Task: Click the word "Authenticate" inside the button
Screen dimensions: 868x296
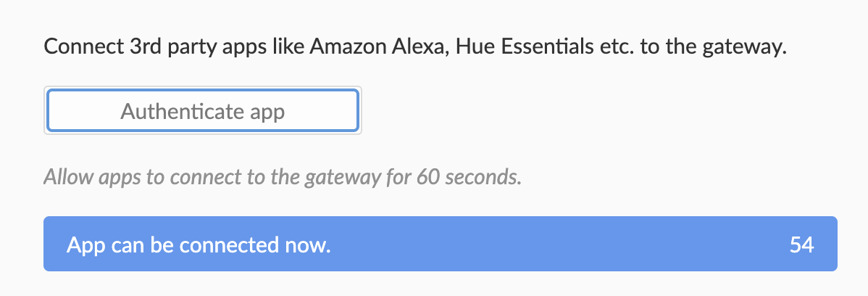Action: pos(183,112)
